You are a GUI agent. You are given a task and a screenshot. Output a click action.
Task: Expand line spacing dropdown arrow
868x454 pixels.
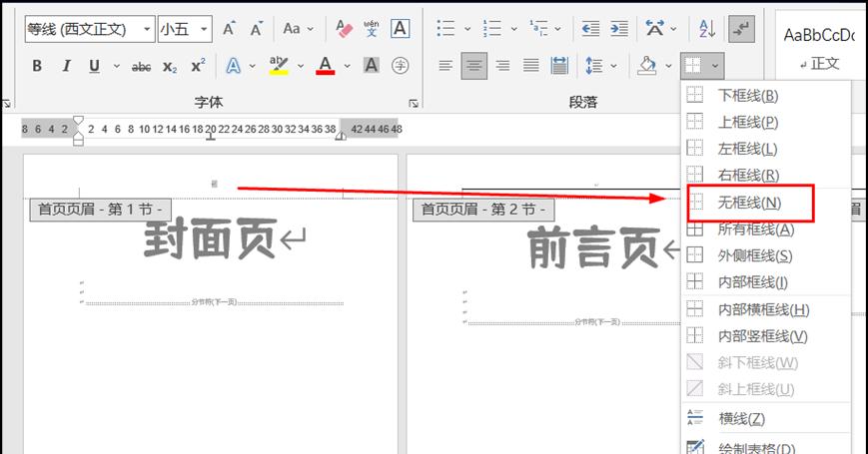(613, 66)
